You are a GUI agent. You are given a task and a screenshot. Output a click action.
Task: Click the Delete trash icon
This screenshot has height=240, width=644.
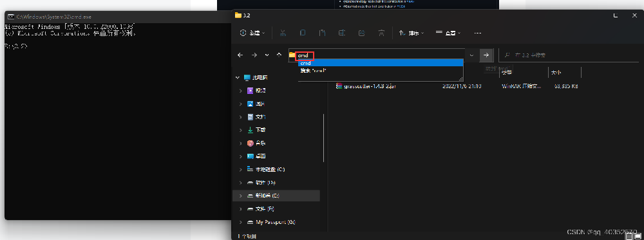tap(381, 33)
